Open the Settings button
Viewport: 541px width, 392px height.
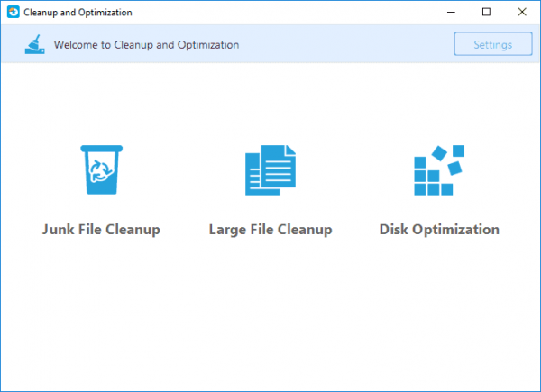[492, 44]
